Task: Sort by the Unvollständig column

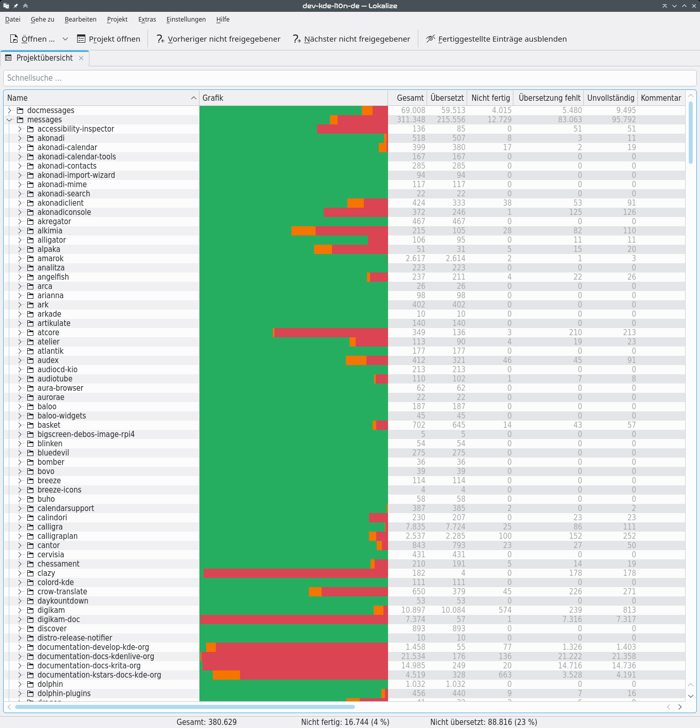Action: click(611, 98)
